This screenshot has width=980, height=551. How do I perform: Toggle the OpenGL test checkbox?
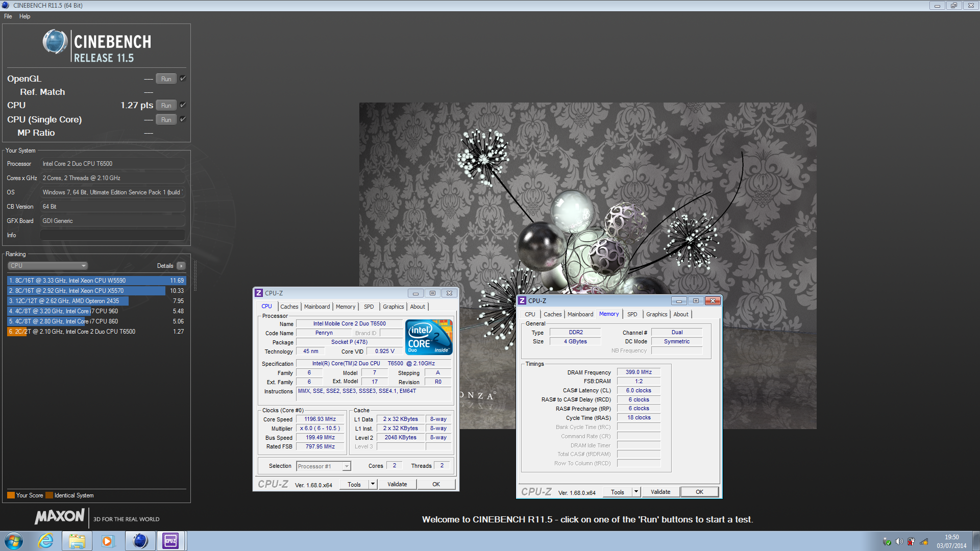click(x=183, y=79)
